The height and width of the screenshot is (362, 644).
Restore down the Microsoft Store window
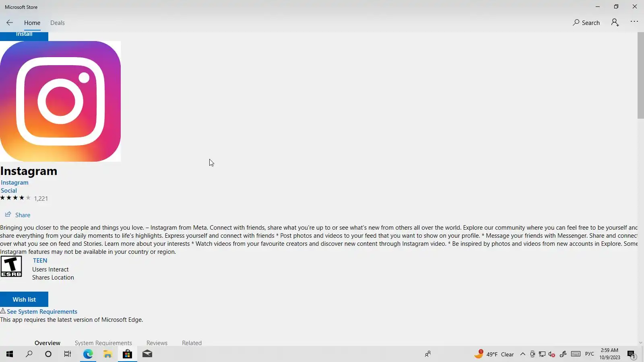point(616,6)
